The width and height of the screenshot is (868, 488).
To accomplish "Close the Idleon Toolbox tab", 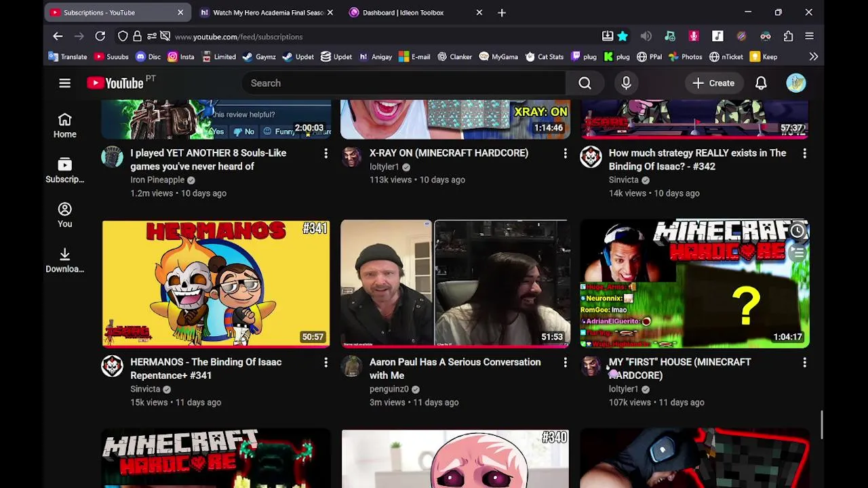I will pos(479,12).
